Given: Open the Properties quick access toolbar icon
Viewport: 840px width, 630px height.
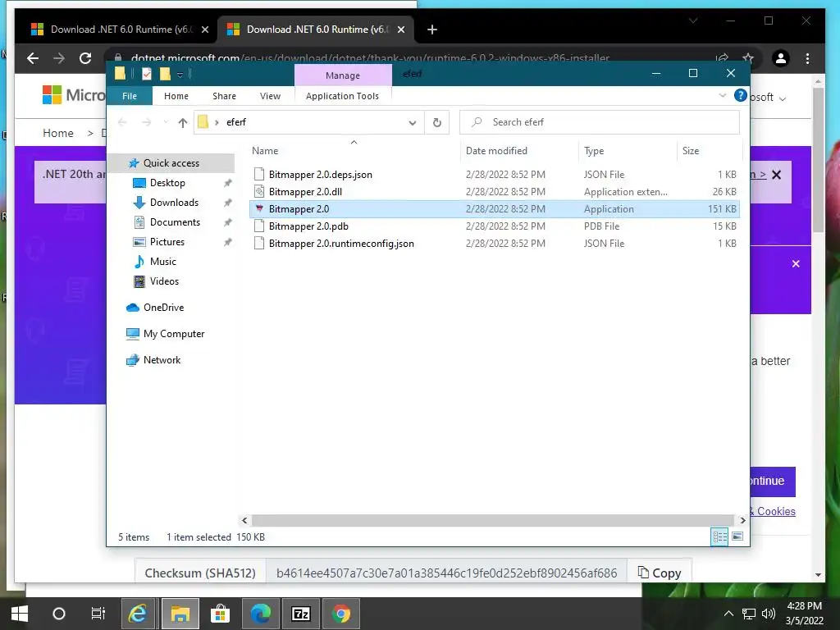Looking at the screenshot, I should [x=146, y=74].
